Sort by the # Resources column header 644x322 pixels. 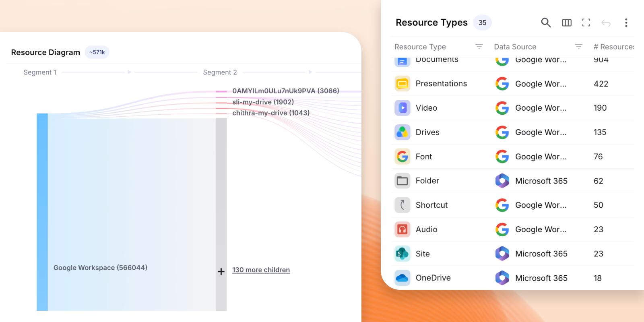614,47
